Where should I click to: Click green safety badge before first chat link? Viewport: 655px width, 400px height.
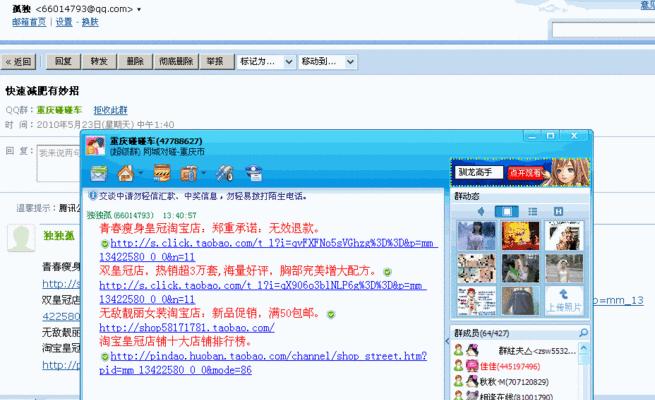tap(105, 243)
